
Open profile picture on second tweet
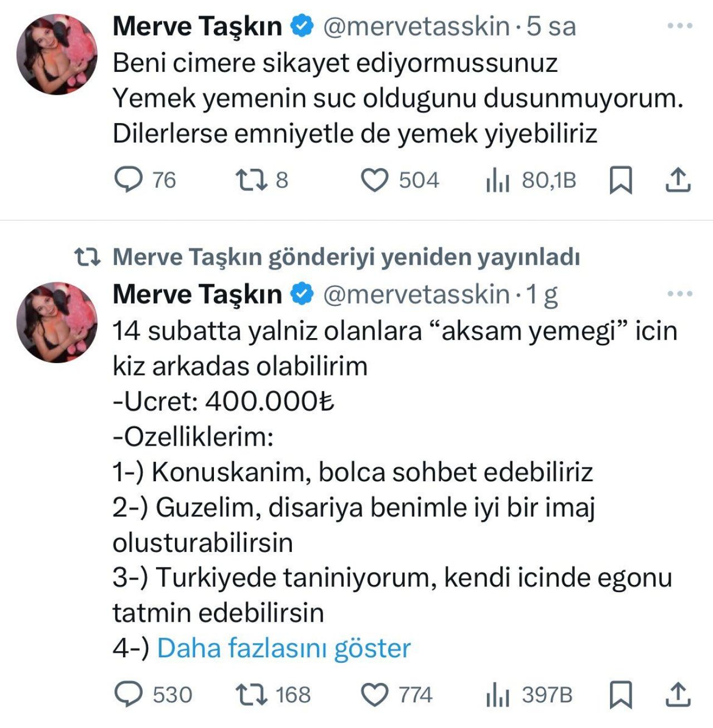coord(57,322)
